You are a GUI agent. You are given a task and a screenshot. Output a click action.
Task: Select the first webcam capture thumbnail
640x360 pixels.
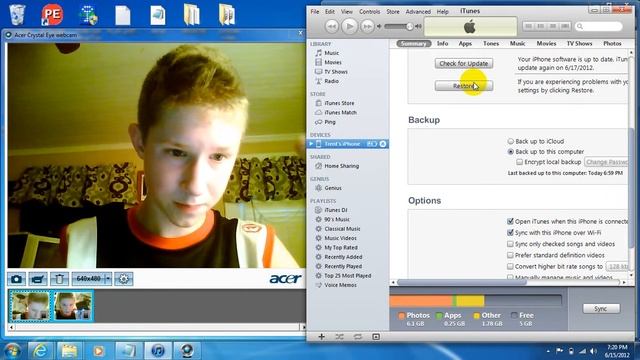[30, 306]
